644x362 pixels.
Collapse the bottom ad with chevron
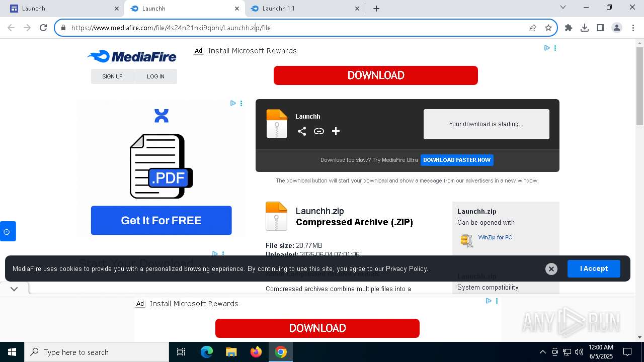pyautogui.click(x=14, y=289)
